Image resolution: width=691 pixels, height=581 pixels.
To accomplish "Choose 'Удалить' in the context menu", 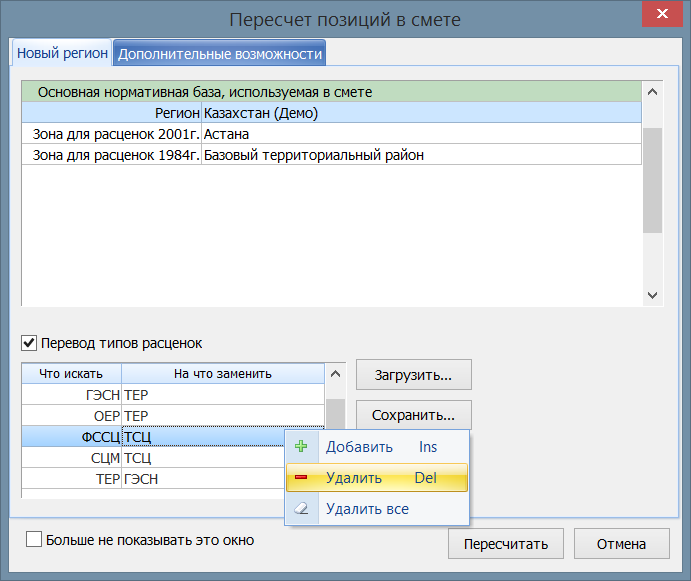I will coord(354,478).
